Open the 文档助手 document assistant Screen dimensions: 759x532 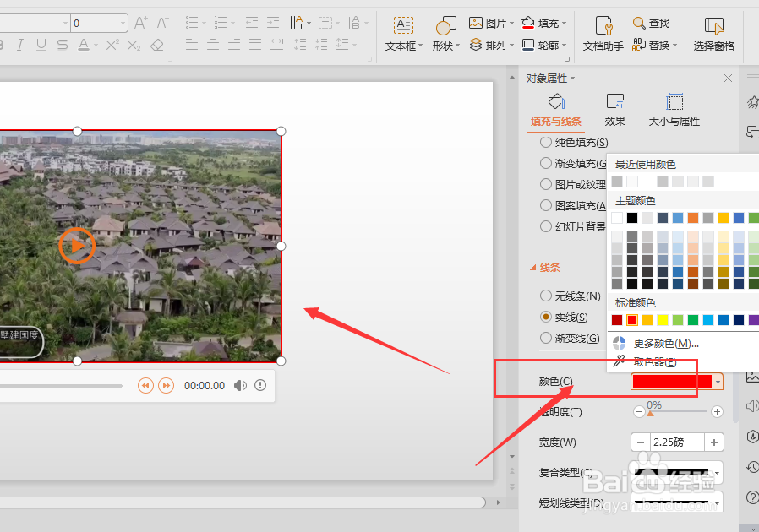pyautogui.click(x=603, y=34)
